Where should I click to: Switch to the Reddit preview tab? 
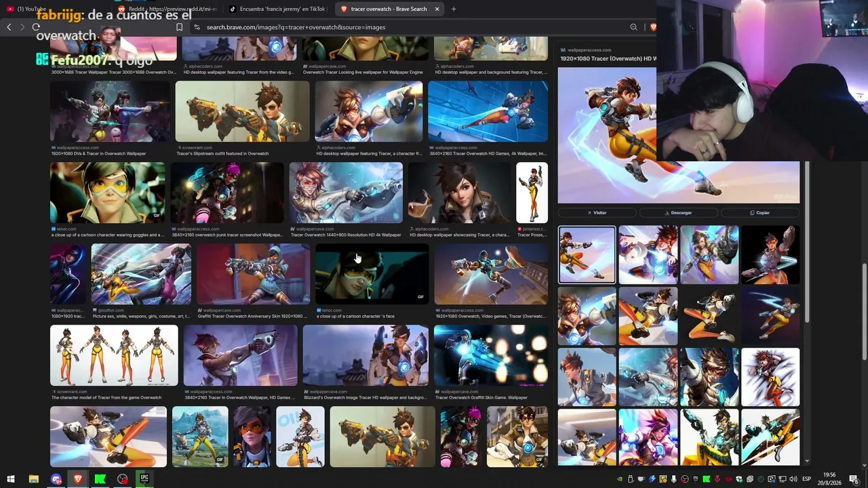coord(167,9)
